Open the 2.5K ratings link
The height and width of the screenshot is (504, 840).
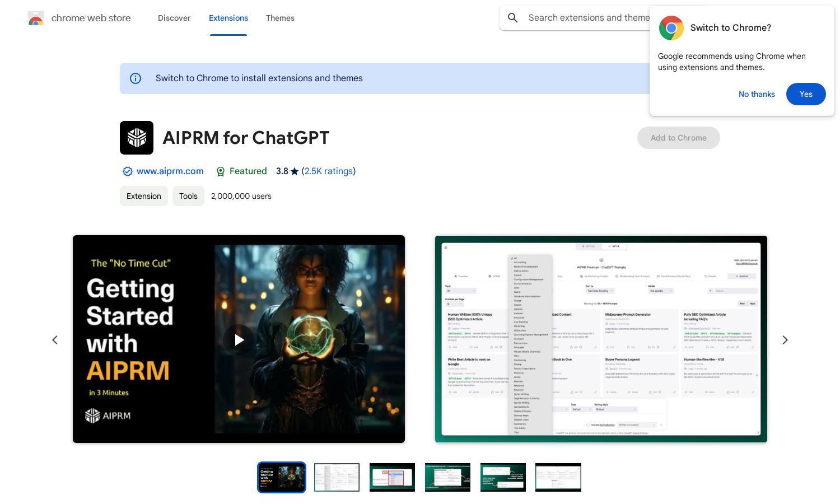click(x=329, y=171)
